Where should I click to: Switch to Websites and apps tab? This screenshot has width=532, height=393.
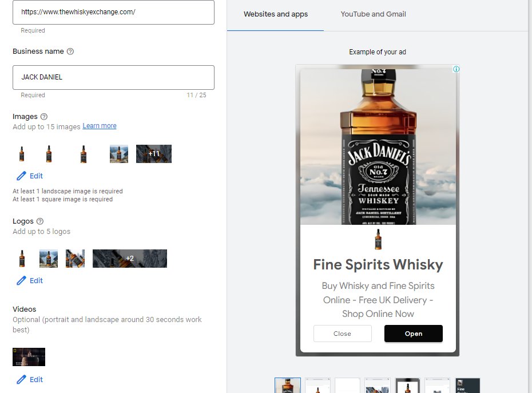[276, 14]
